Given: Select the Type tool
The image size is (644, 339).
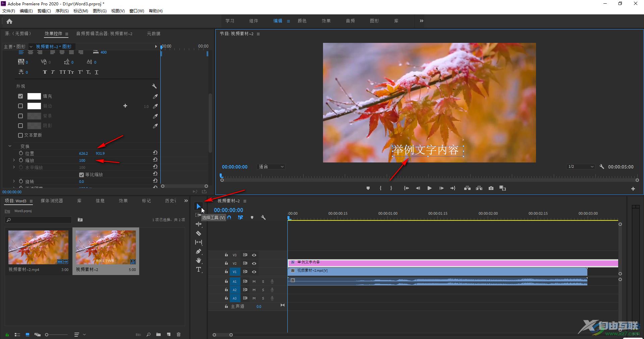Looking at the screenshot, I should [199, 270].
